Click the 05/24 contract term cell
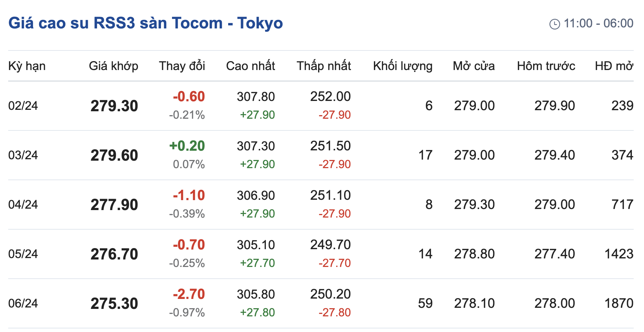Image resolution: width=644 pixels, height=332 pixels. (x=23, y=254)
